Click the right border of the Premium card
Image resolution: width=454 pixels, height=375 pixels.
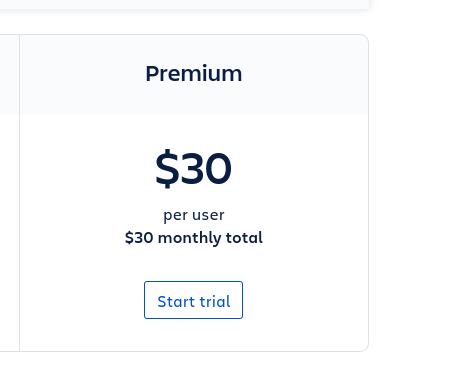(x=368, y=193)
